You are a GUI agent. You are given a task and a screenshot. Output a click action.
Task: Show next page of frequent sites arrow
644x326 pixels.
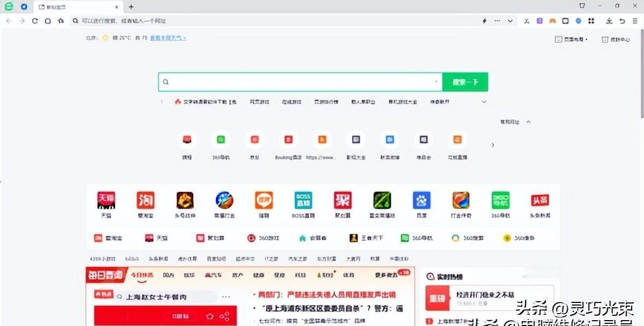[493, 145]
